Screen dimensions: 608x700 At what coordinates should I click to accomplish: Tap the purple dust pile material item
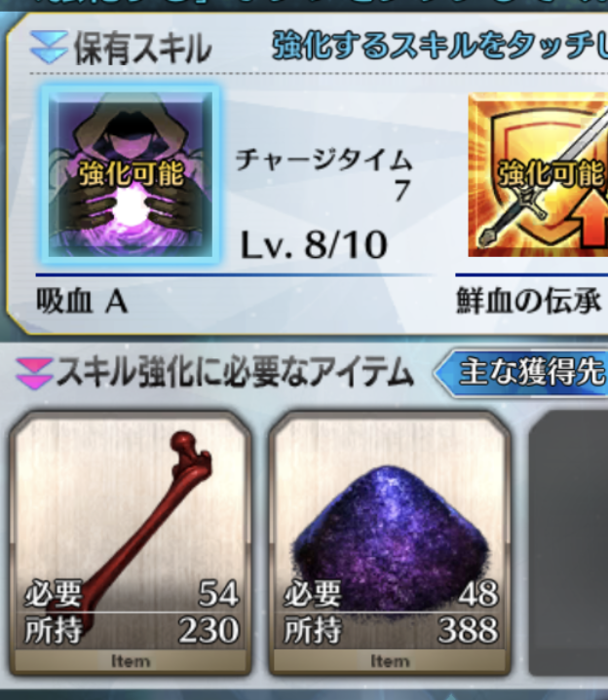pos(390,543)
